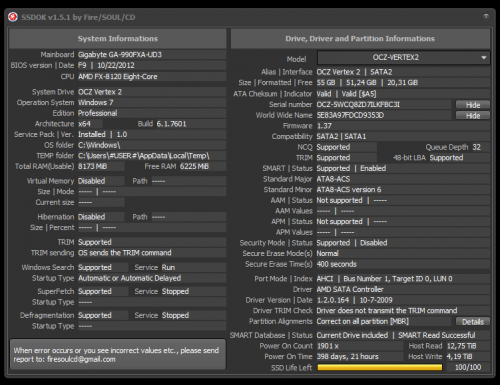The height and width of the screenshot is (385, 500).
Task: Click free space value 20,31 GB
Action: pyautogui.click(x=402, y=83)
